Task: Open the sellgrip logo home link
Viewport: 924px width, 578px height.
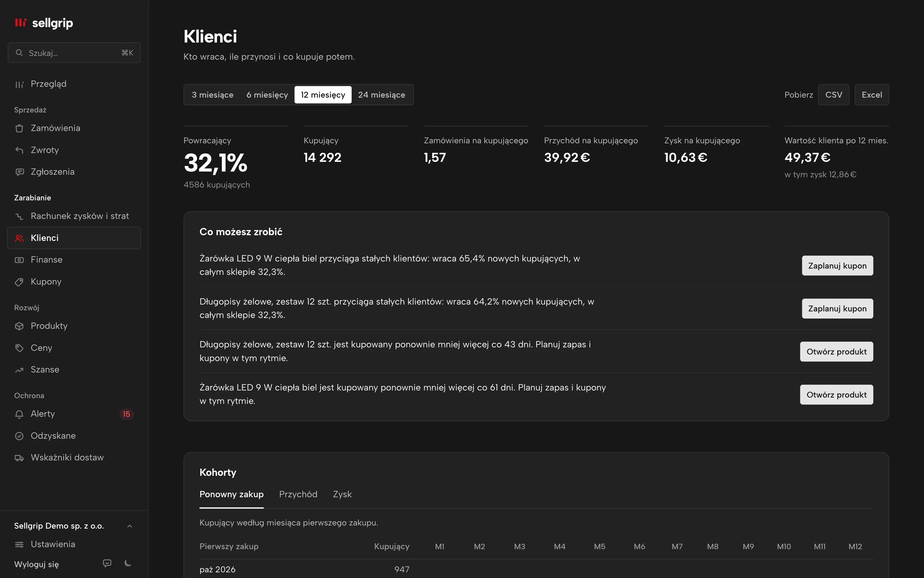Action: 44,23
